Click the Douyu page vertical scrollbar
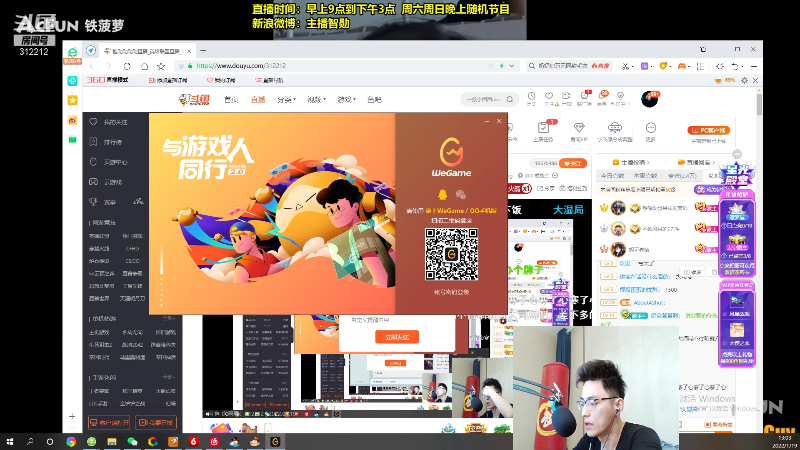This screenshot has height=450, width=800. click(x=759, y=105)
